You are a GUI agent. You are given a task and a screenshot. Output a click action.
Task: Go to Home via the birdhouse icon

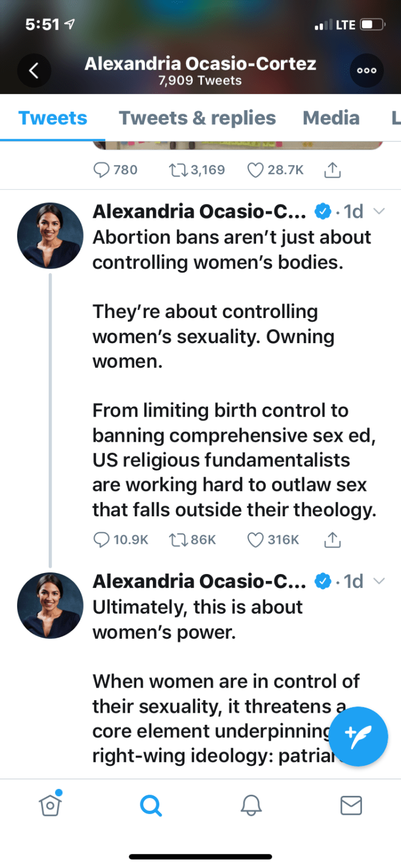pos(50,805)
